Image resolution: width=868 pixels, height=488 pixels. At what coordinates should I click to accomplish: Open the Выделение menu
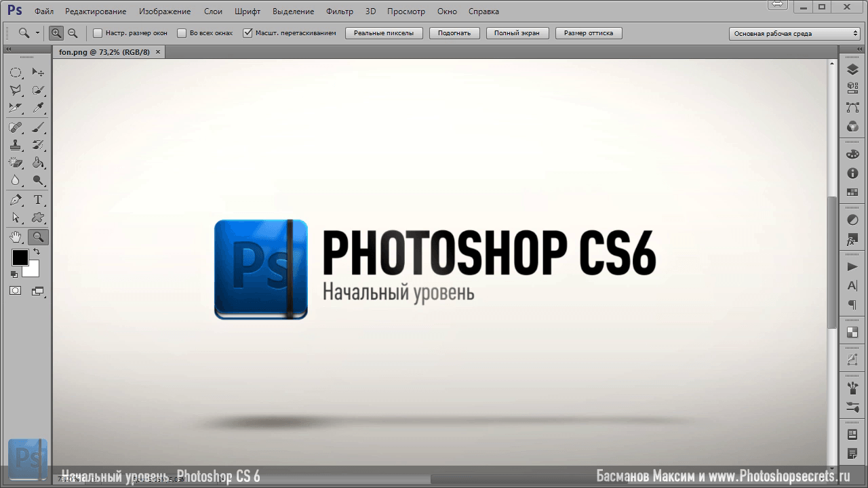tap(293, 12)
